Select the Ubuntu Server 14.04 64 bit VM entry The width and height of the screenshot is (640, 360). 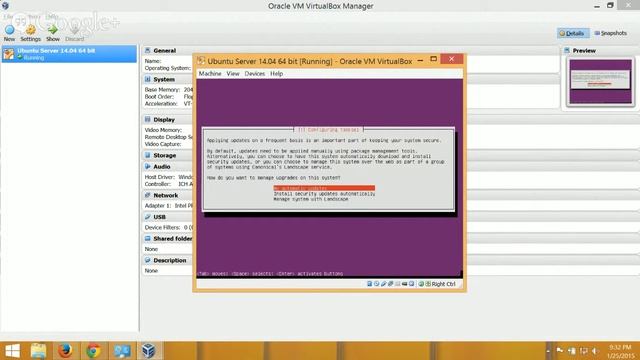tap(69, 54)
